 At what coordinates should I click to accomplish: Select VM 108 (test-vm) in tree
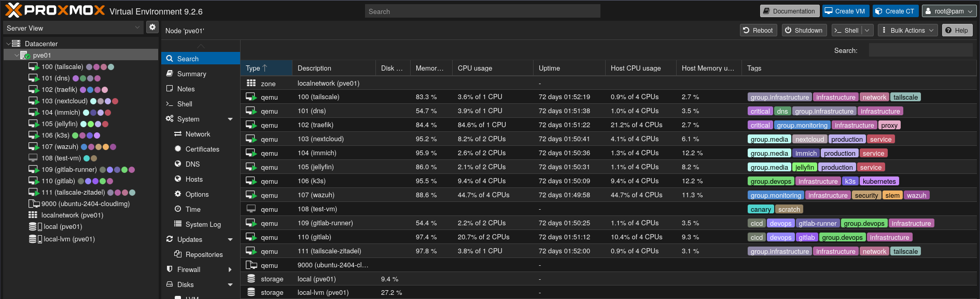pos(61,158)
